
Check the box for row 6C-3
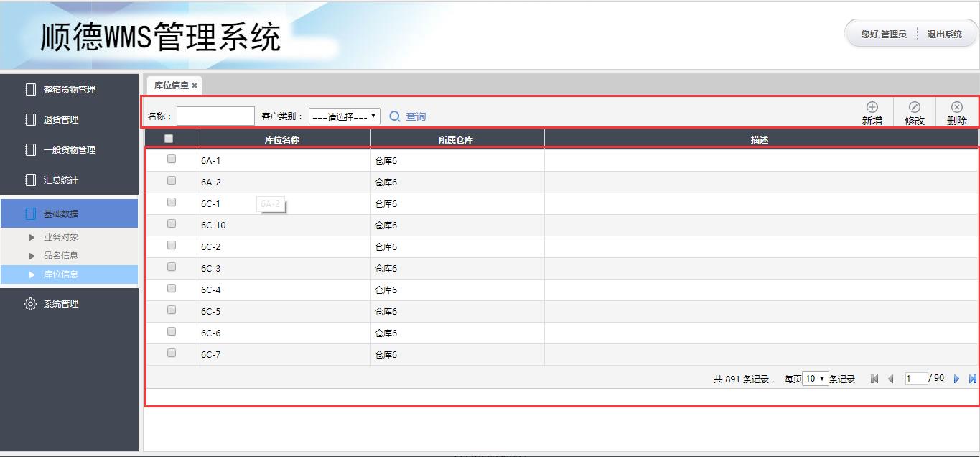pyautogui.click(x=172, y=267)
